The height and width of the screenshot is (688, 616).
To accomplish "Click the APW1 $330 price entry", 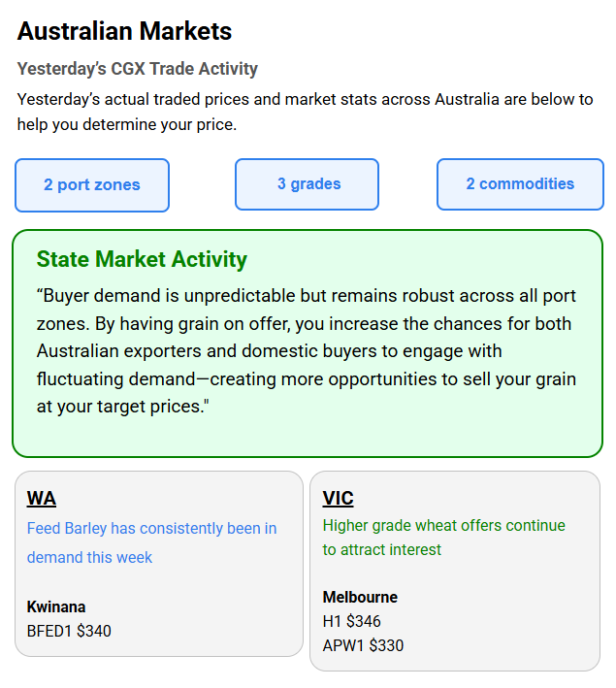I will click(363, 645).
